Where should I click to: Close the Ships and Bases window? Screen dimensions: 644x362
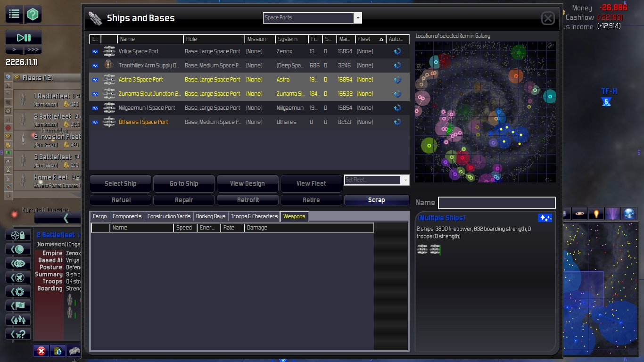tap(548, 18)
